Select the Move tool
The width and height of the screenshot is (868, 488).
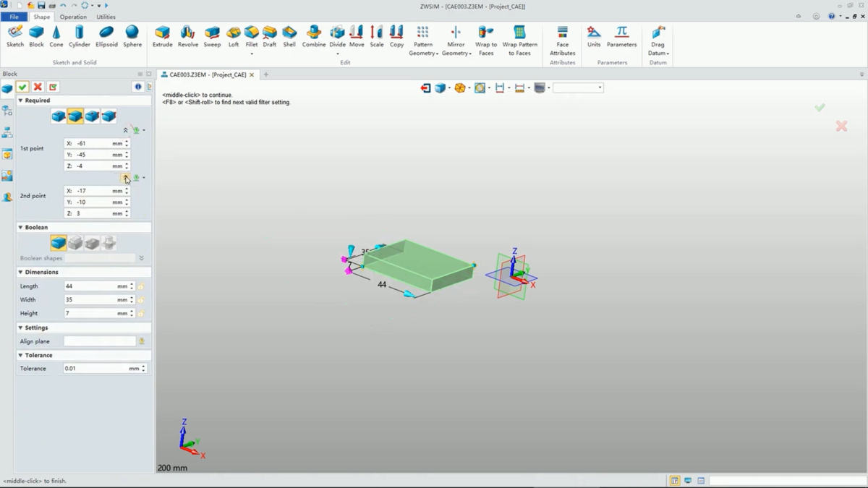(357, 36)
